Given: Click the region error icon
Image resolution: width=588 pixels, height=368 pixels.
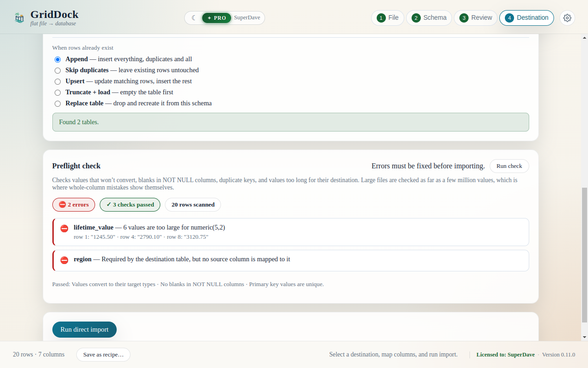Looking at the screenshot, I should pos(64,260).
